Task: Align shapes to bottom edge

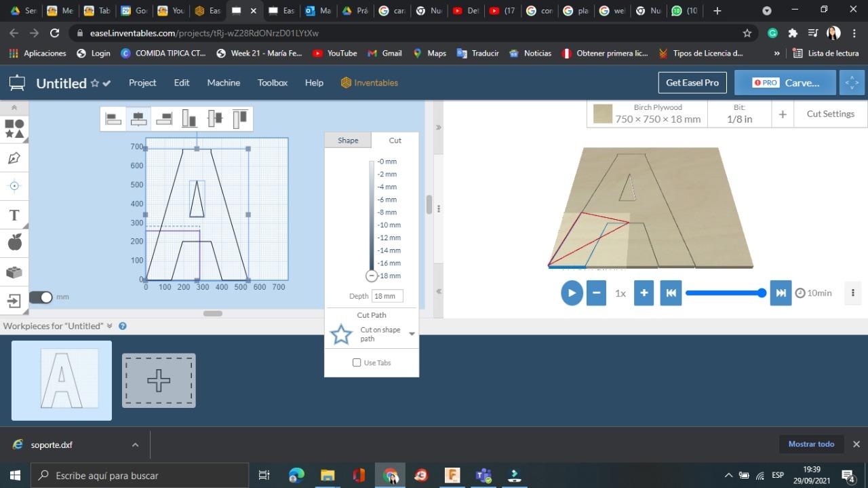Action: coord(189,119)
